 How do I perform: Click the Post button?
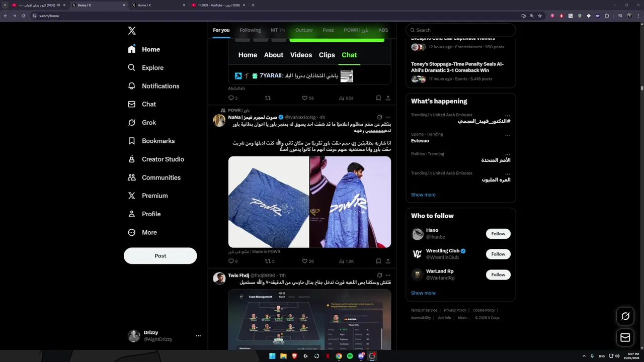tap(160, 255)
